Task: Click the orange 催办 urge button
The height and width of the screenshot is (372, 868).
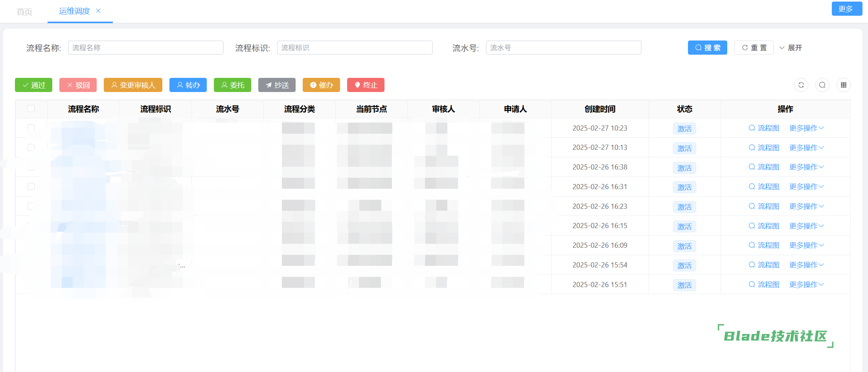Action: click(x=321, y=85)
